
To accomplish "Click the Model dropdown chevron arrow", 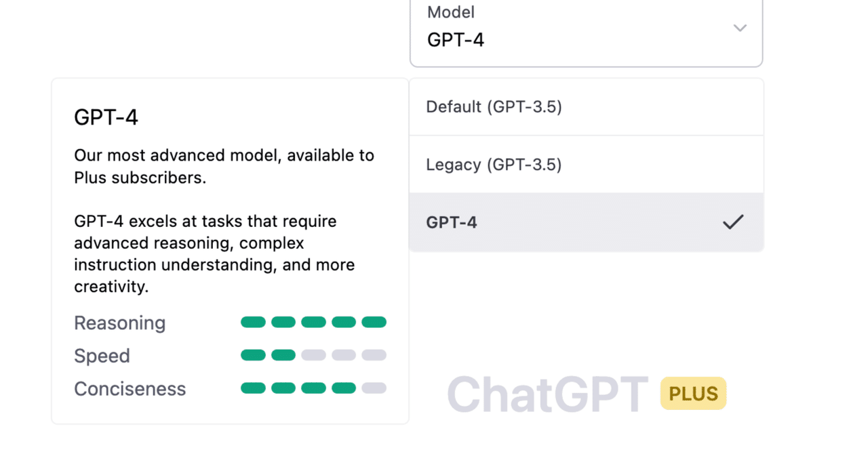I will click(x=740, y=28).
